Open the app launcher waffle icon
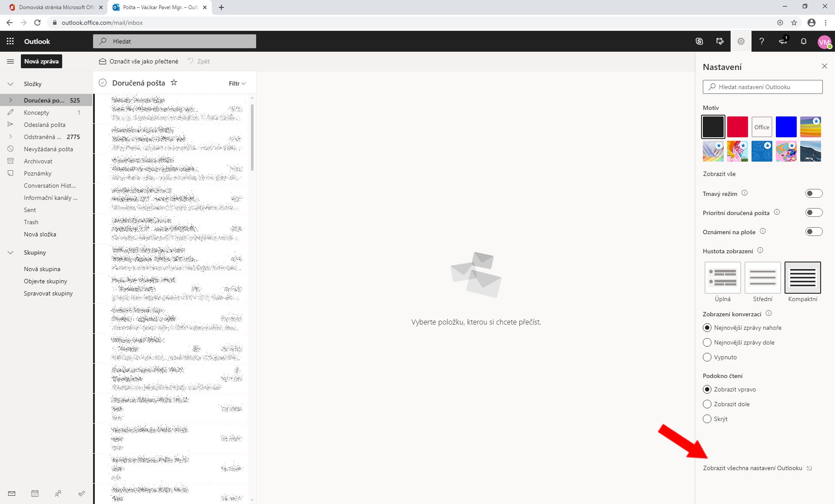The image size is (835, 504). pyautogui.click(x=10, y=41)
